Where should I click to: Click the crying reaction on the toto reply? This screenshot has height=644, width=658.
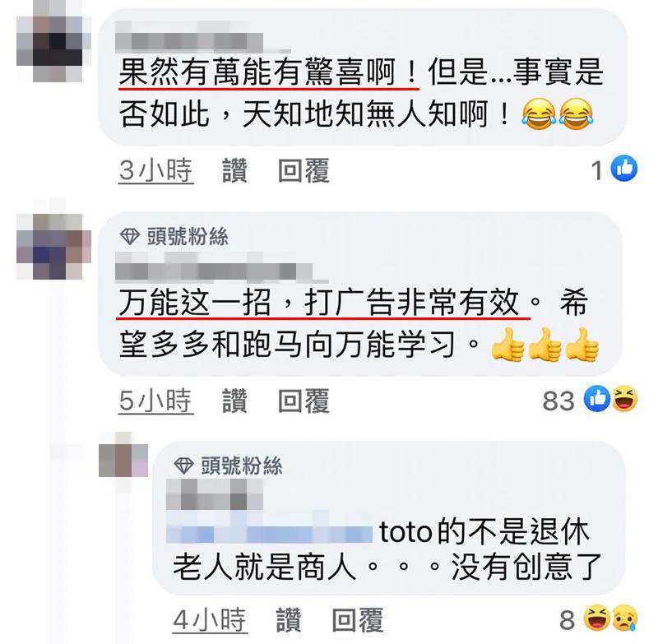coord(624,618)
